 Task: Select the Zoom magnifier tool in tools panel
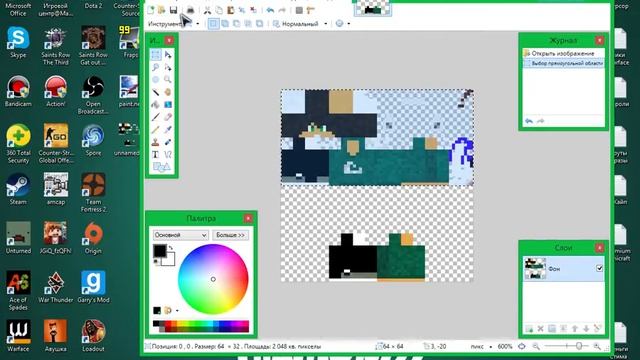click(168, 80)
